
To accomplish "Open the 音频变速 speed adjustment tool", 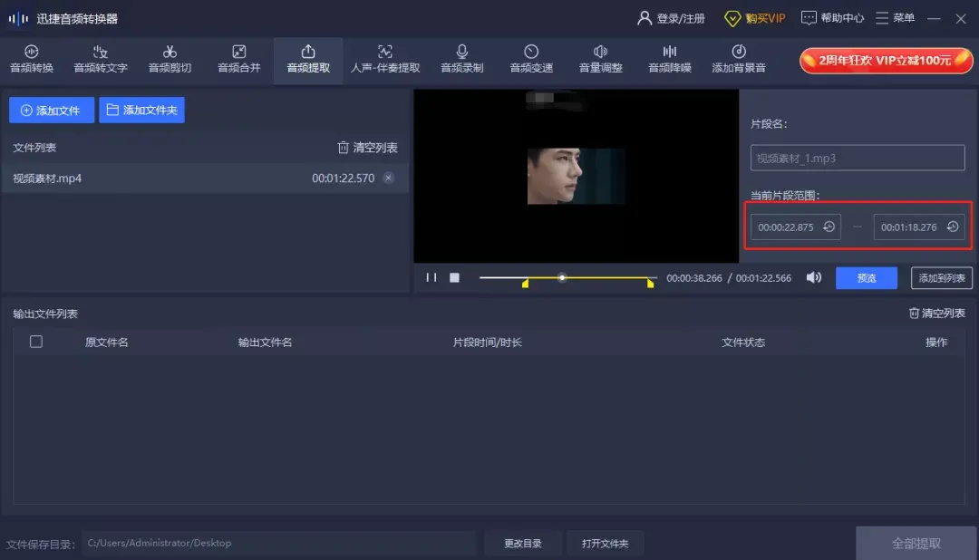I will pyautogui.click(x=529, y=60).
